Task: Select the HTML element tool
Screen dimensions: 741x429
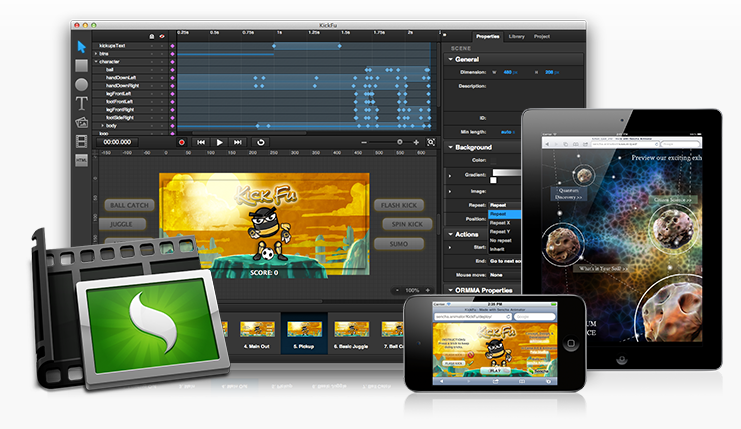Action: pyautogui.click(x=81, y=160)
